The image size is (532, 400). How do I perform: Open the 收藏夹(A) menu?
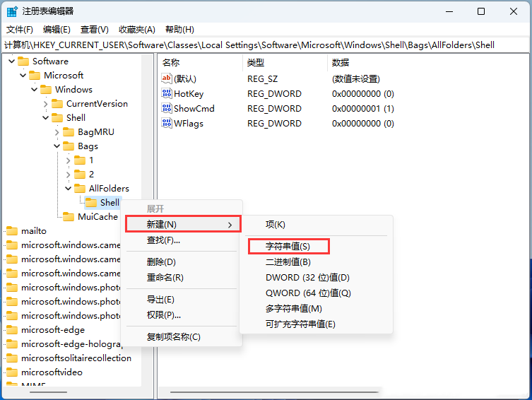pyautogui.click(x=136, y=29)
